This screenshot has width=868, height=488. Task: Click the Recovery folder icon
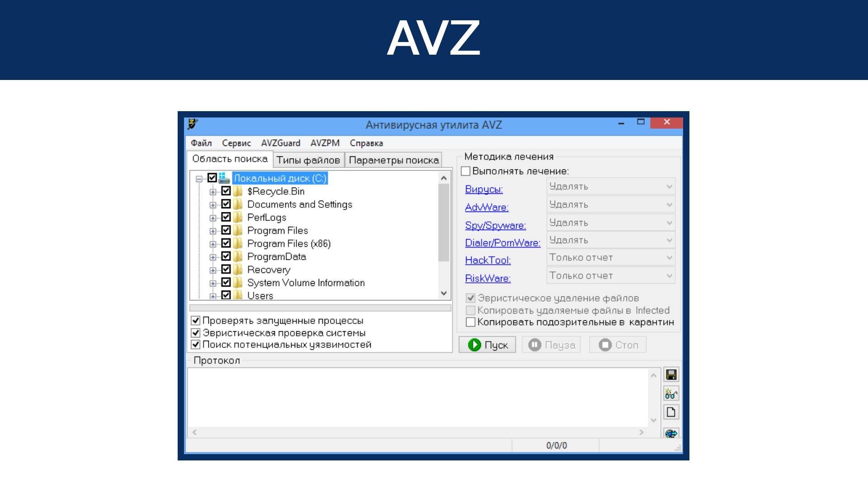(238, 270)
